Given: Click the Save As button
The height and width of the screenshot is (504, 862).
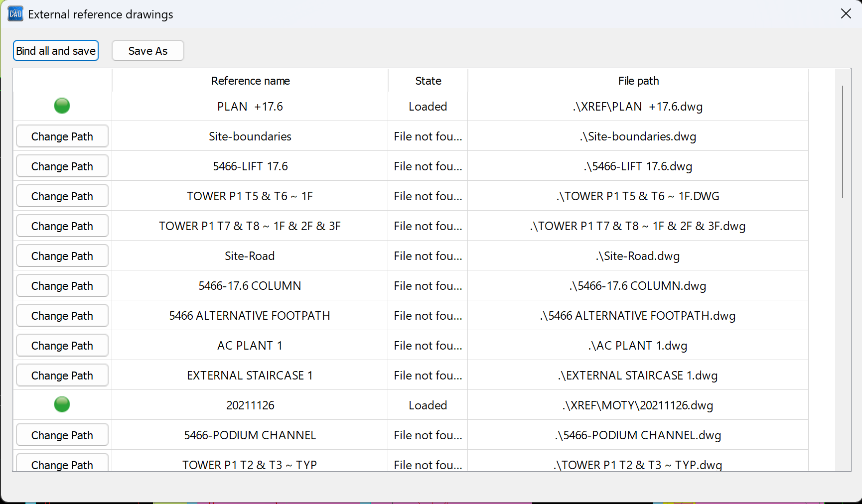Looking at the screenshot, I should tap(147, 51).
